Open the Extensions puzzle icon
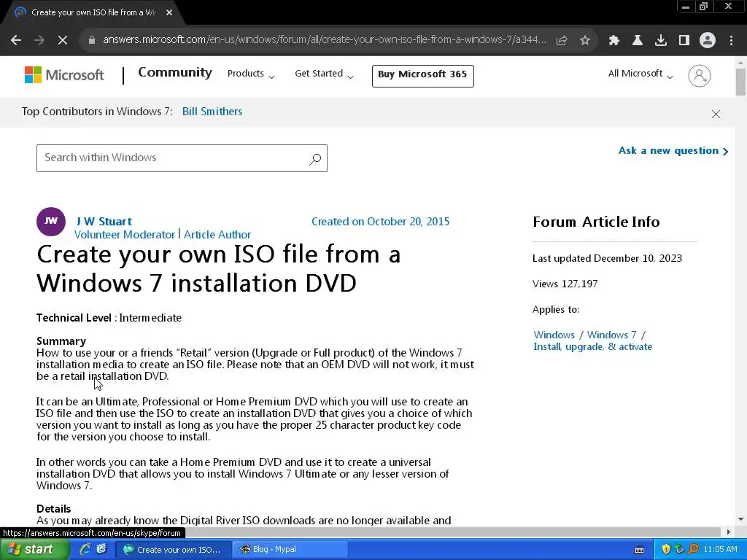This screenshot has width=747, height=560. 614,41
